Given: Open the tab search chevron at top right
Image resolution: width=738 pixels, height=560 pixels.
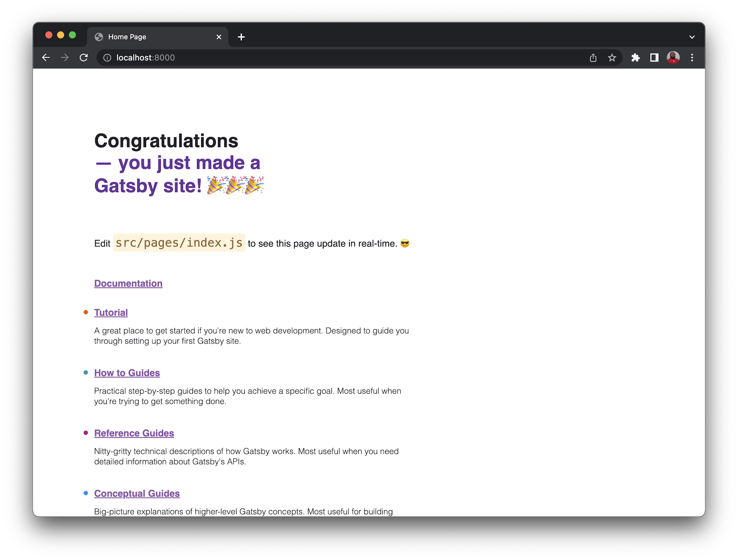Looking at the screenshot, I should tap(692, 37).
